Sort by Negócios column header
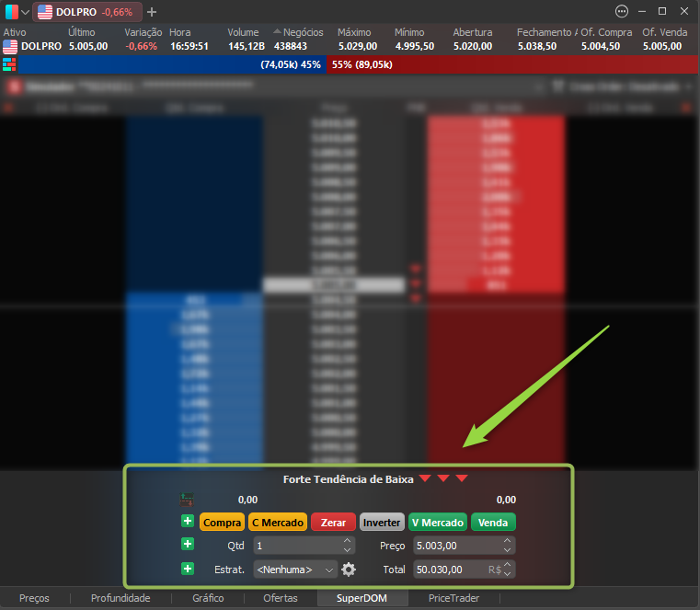 [304, 32]
